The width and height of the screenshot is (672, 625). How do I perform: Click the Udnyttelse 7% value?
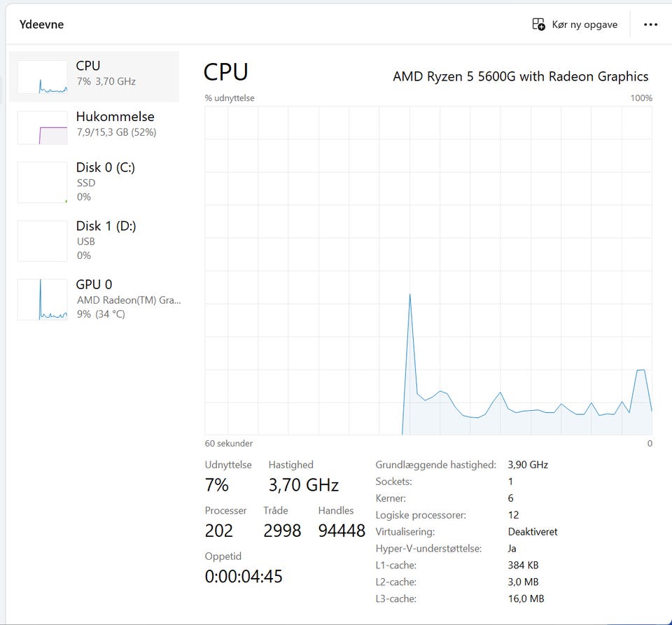pos(217,485)
